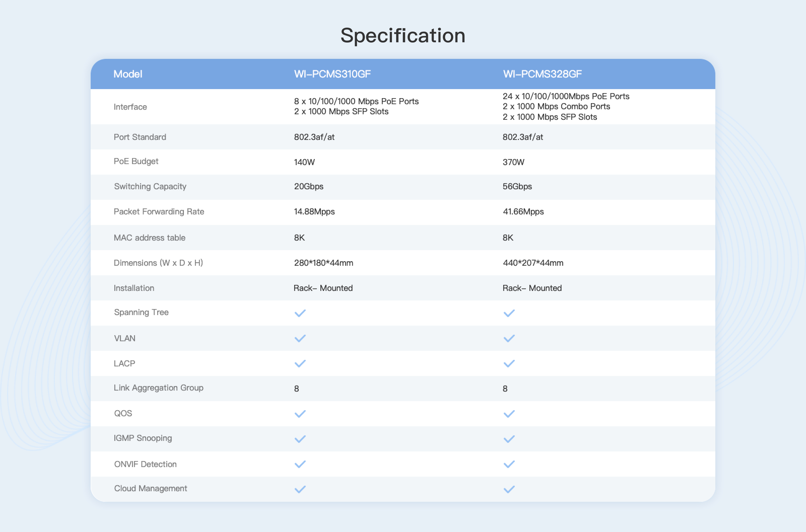Screen dimensions: 806x532
Task: Click the VLAN checkmark for WI-PCMS328GF
Action: [509, 338]
